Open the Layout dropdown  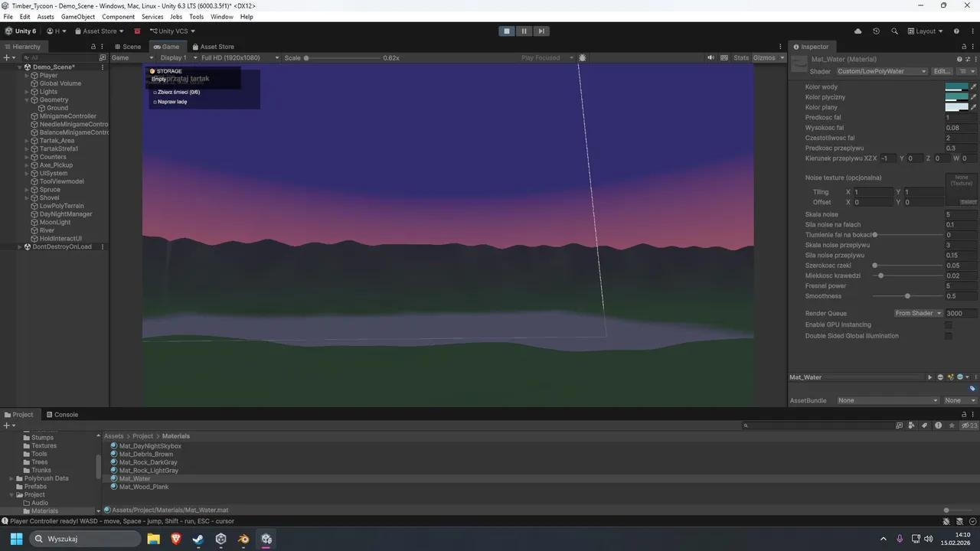pyautogui.click(x=926, y=31)
